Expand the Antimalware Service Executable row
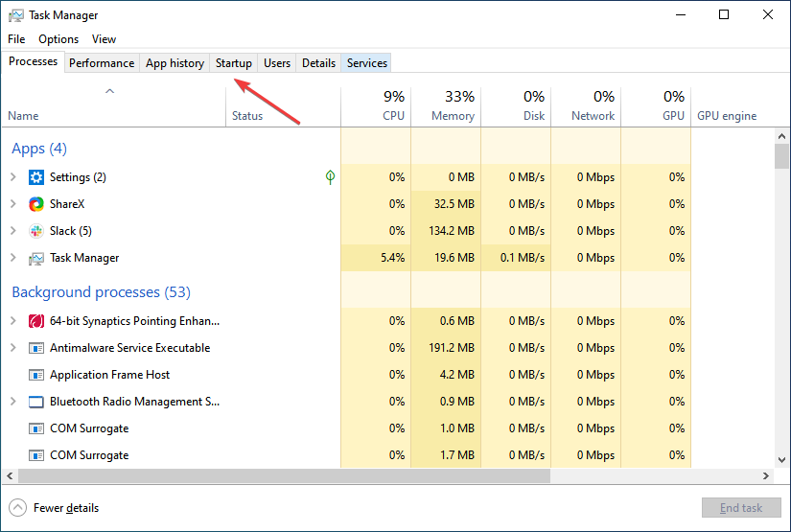 tap(13, 347)
